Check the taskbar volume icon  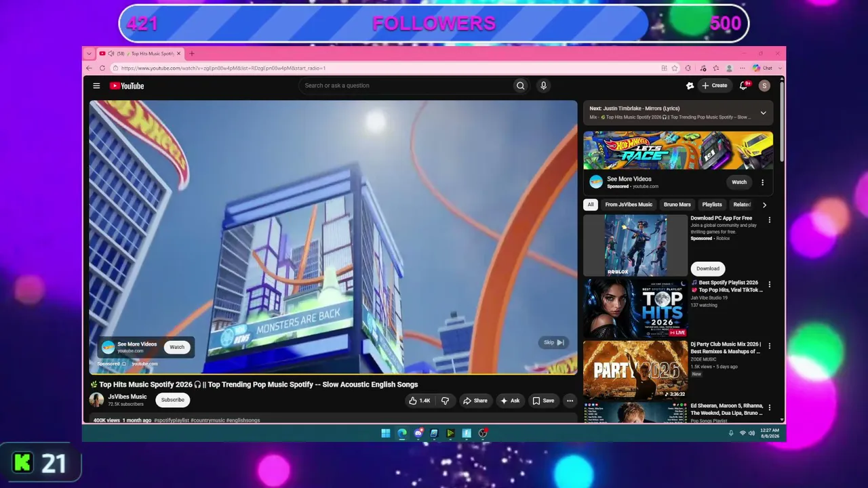click(751, 434)
